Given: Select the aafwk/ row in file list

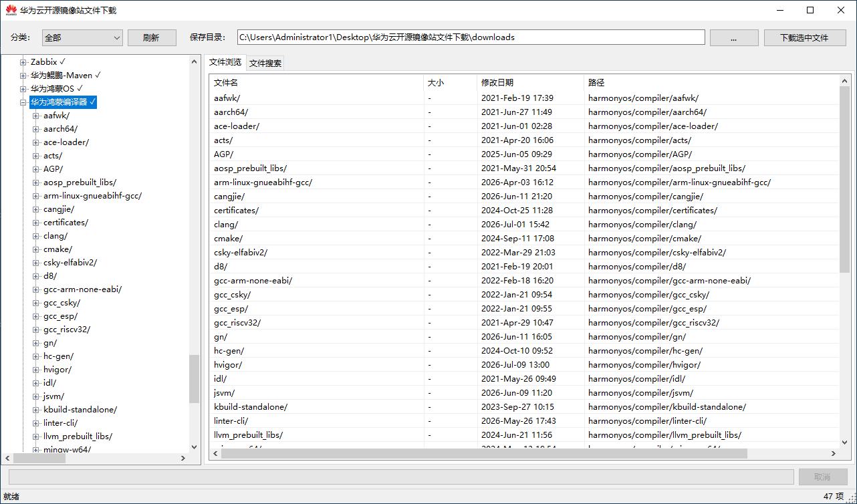Looking at the screenshot, I should (x=524, y=98).
